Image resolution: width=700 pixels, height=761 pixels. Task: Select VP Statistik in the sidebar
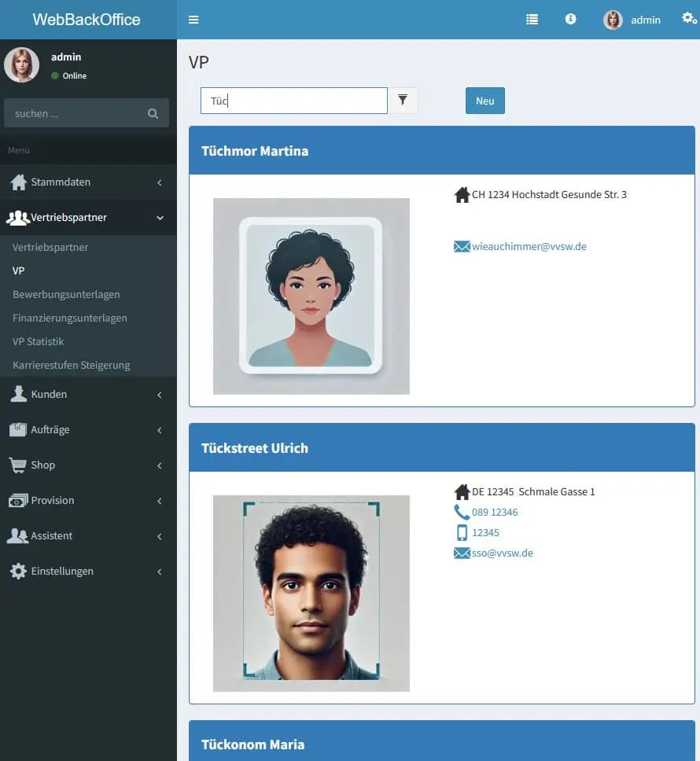click(38, 341)
